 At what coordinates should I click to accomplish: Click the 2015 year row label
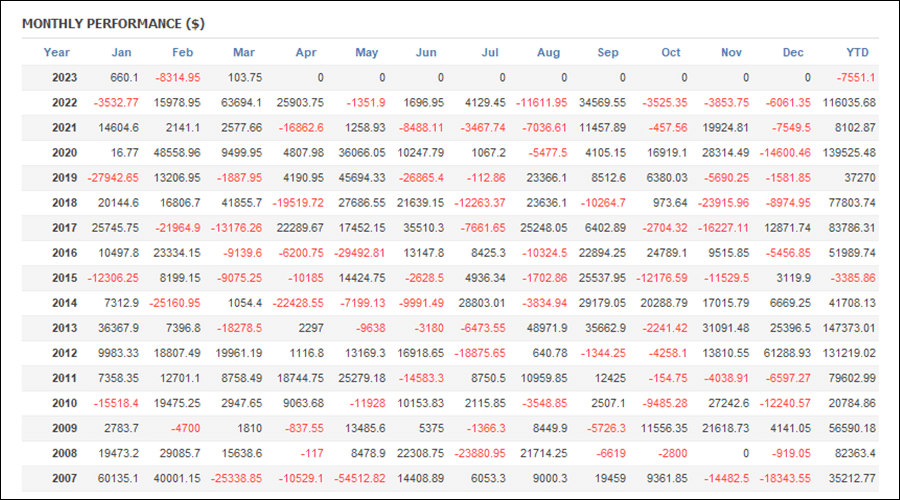(64, 278)
